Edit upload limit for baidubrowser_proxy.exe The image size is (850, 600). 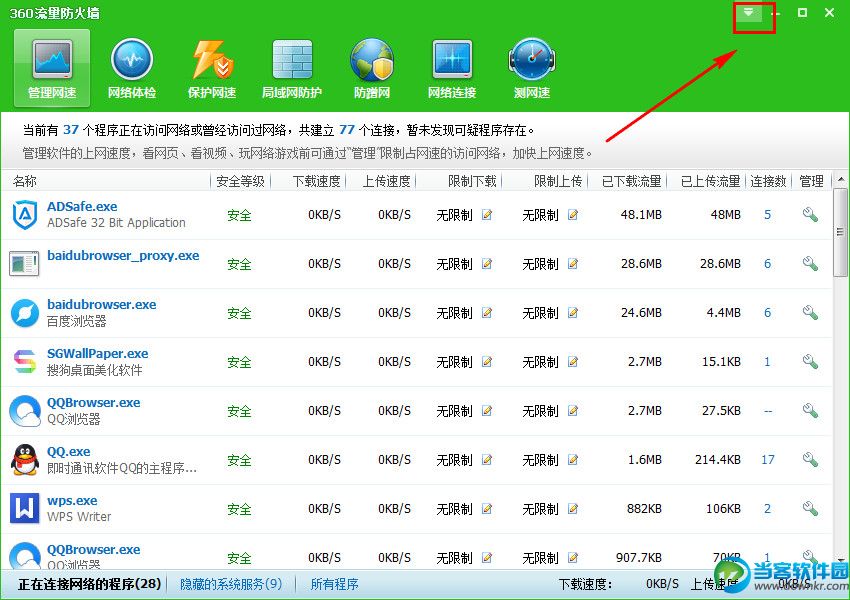(x=572, y=264)
